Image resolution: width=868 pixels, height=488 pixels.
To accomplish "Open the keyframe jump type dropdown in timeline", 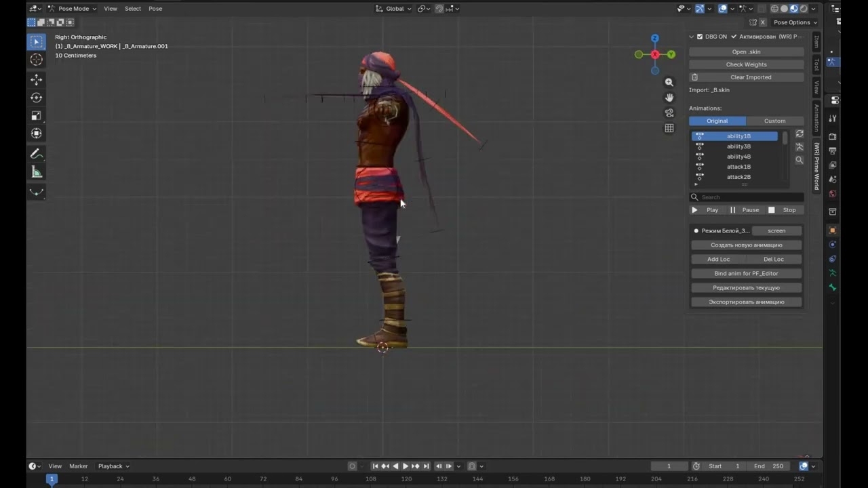I will (459, 466).
